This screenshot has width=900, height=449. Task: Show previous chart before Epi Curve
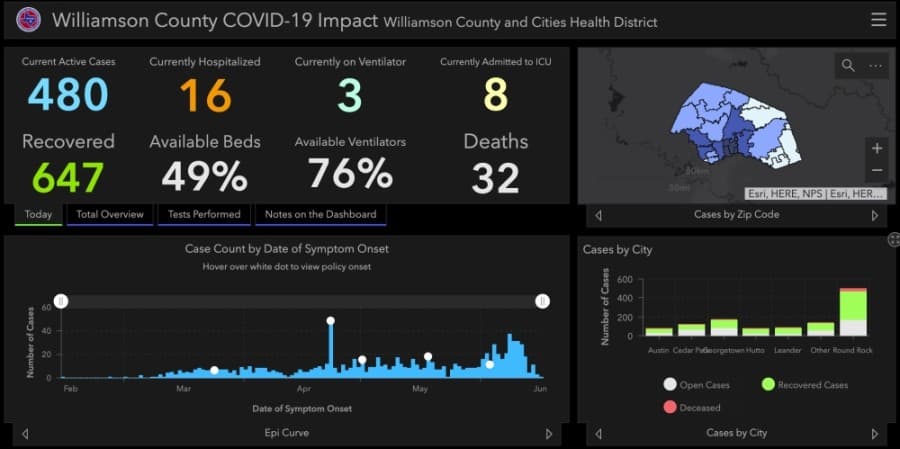coord(25,433)
